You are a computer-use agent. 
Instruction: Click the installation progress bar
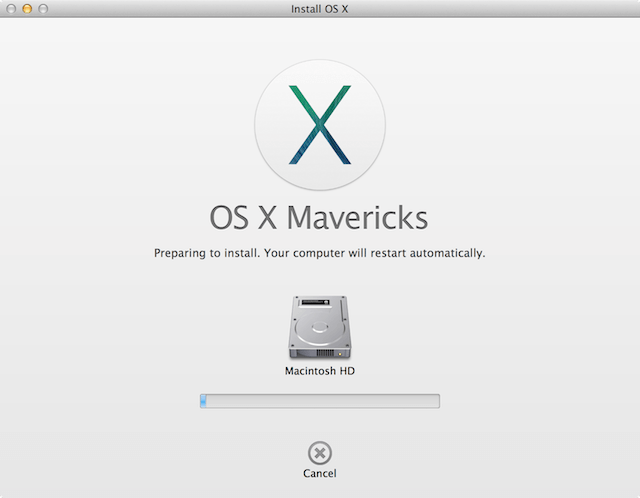320,401
